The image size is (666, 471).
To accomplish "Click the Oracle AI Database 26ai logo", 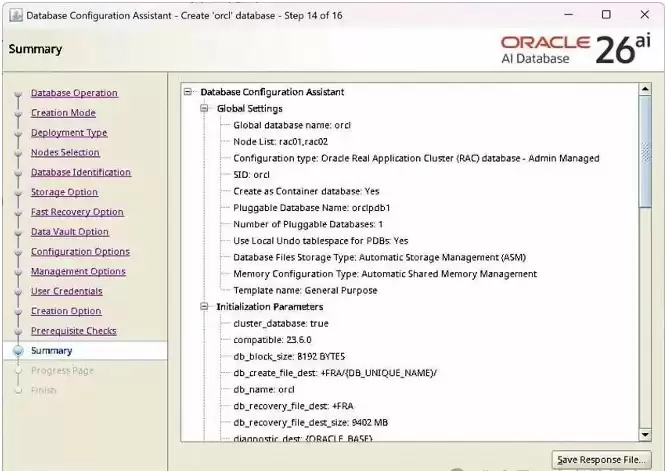I will click(x=576, y=49).
